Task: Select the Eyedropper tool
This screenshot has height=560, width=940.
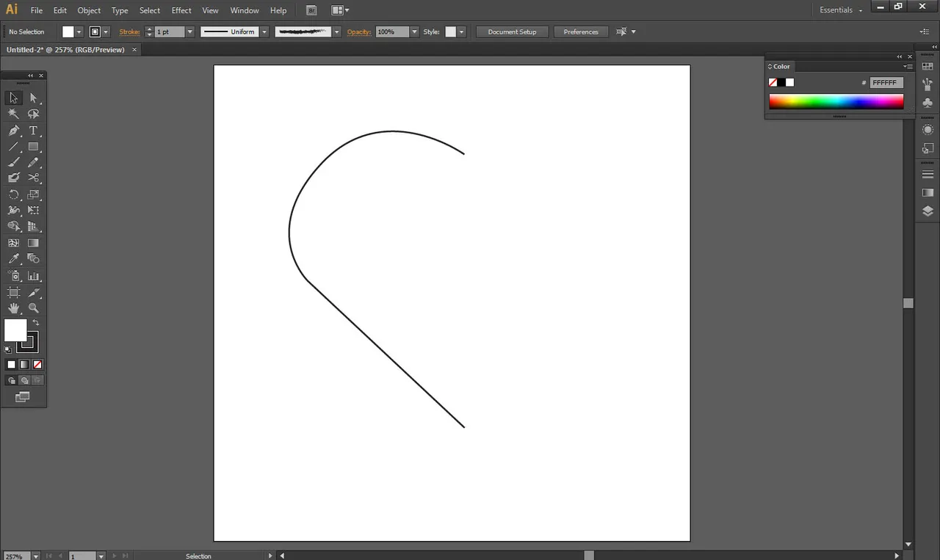Action: point(13,258)
